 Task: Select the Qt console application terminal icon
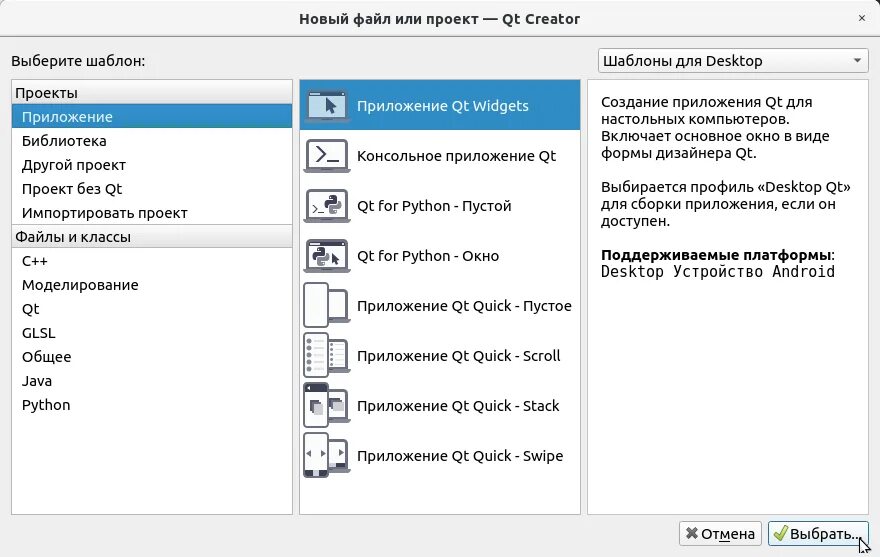[327, 156]
